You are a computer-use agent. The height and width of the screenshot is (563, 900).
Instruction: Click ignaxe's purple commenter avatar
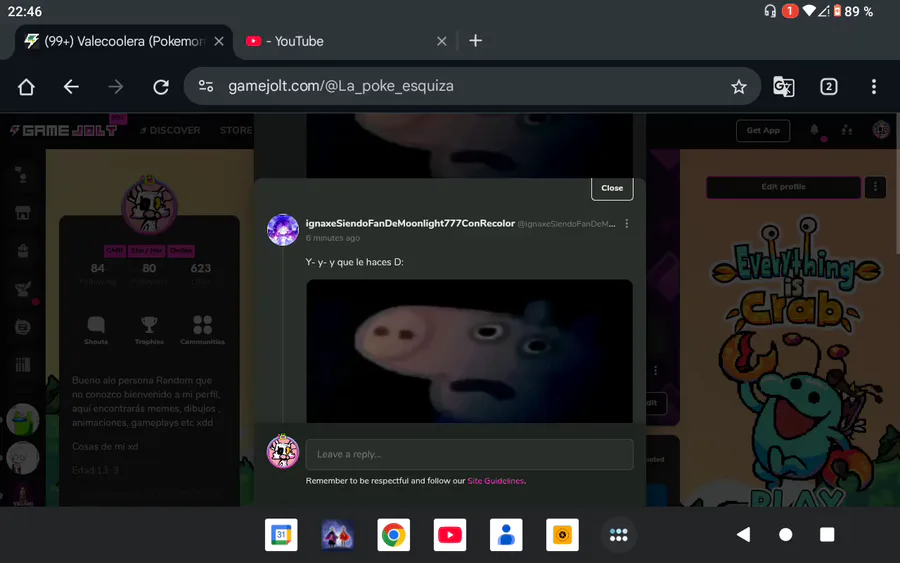tap(283, 230)
